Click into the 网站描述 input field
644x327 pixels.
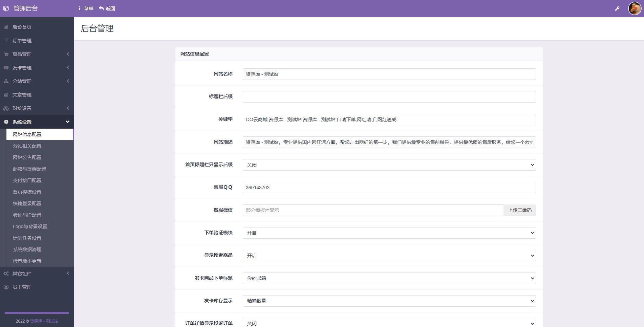(389, 142)
